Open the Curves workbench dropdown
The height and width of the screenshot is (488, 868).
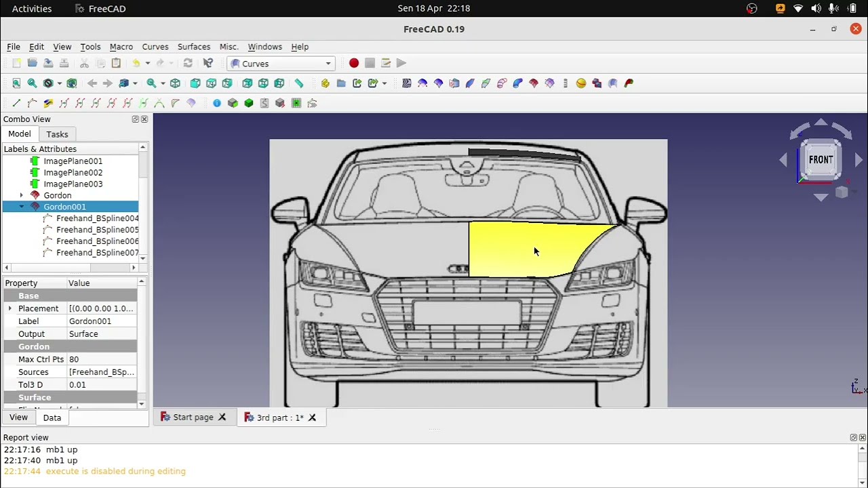pyautogui.click(x=281, y=64)
